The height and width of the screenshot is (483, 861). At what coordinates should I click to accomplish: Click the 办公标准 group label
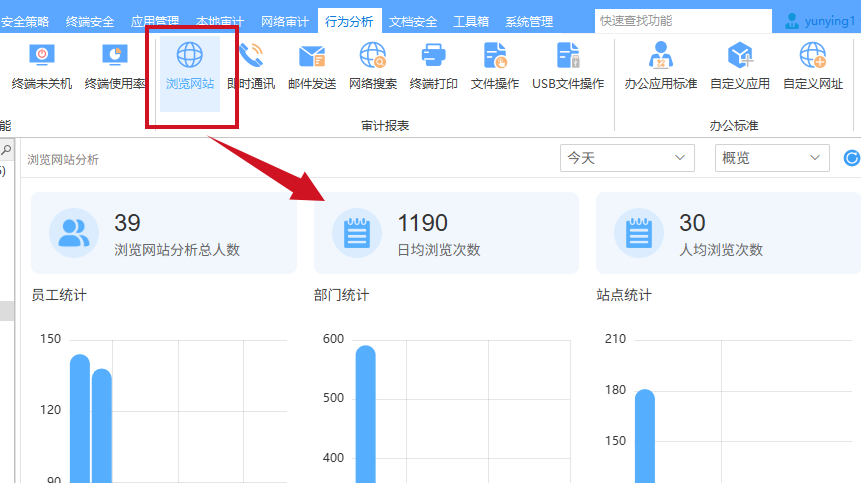point(734,126)
